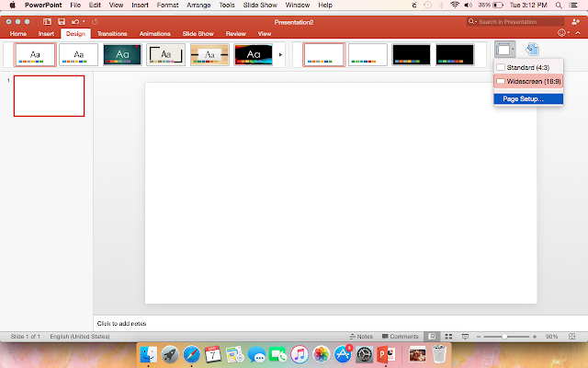
Task: Select the first Office white theme
Action: coord(35,55)
